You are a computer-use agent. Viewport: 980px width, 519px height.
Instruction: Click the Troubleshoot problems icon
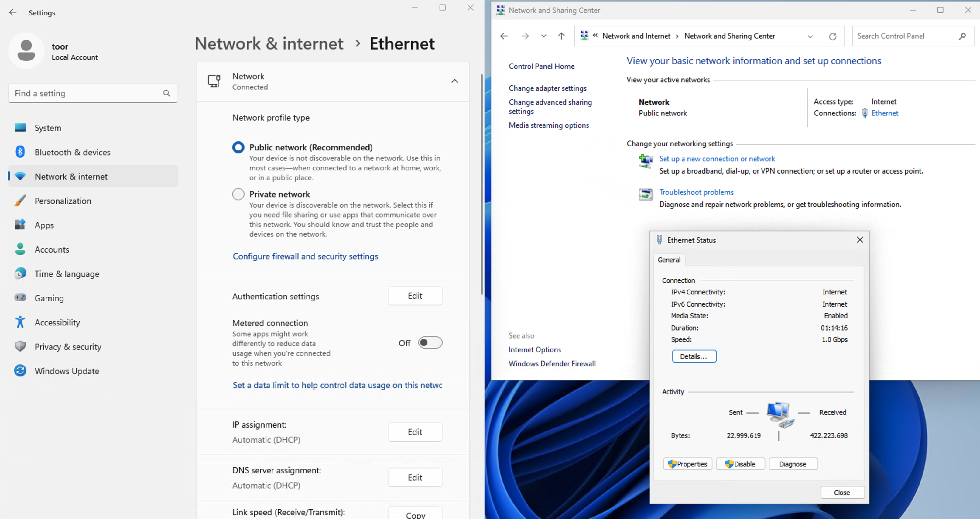tap(645, 194)
